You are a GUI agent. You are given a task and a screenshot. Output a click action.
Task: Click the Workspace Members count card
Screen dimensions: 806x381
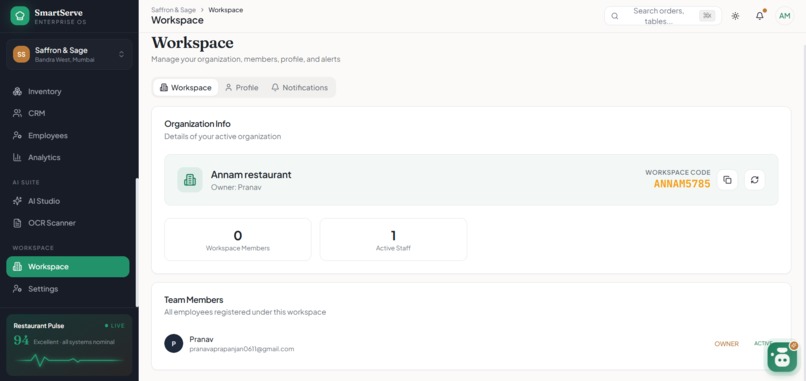tap(237, 240)
